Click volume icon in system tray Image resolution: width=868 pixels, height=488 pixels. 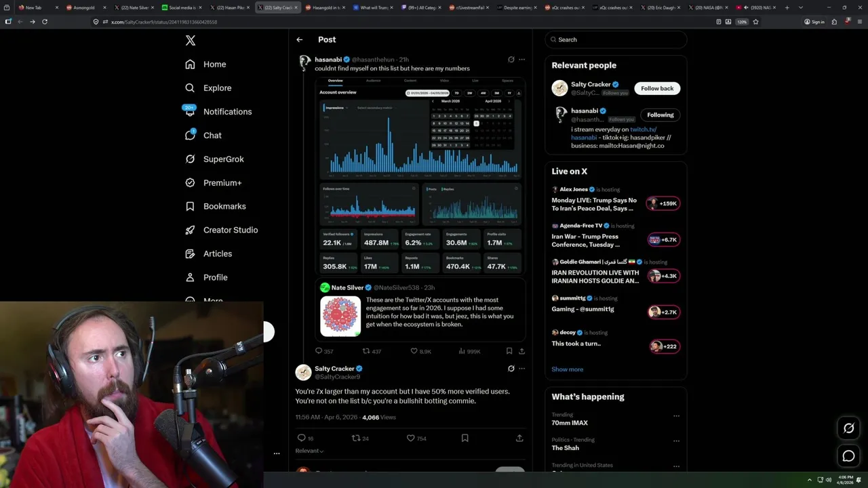828,480
